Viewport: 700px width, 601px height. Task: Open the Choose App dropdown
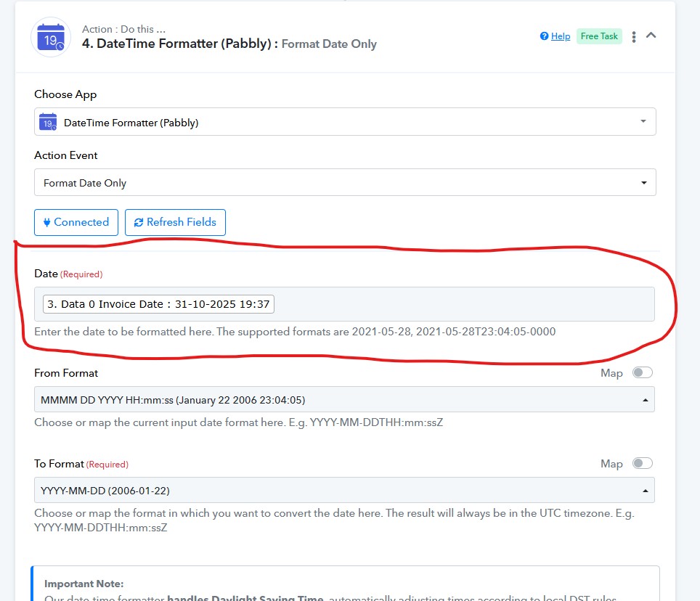[x=345, y=122]
